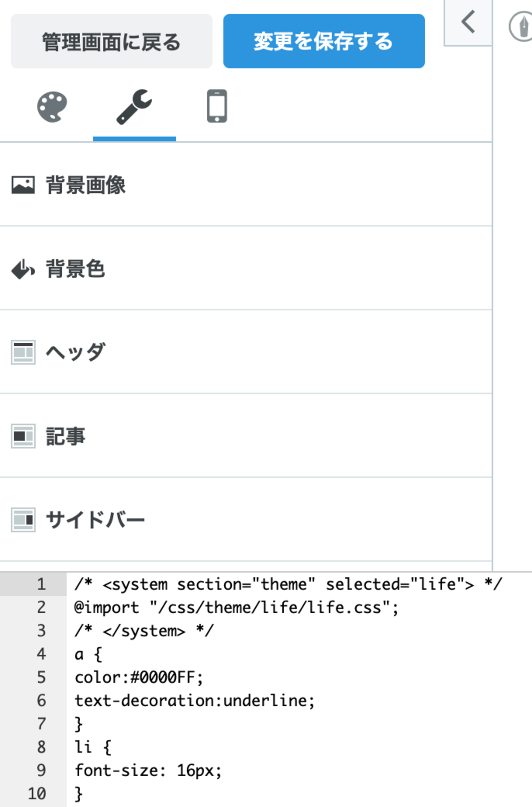
Task: Click the 背景画像 picture icon
Action: point(23,185)
